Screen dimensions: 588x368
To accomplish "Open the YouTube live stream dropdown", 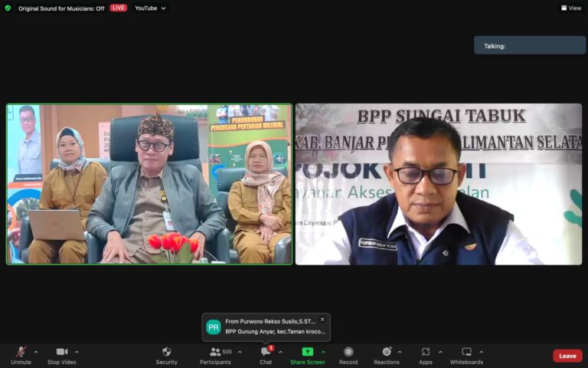I will 150,8.
